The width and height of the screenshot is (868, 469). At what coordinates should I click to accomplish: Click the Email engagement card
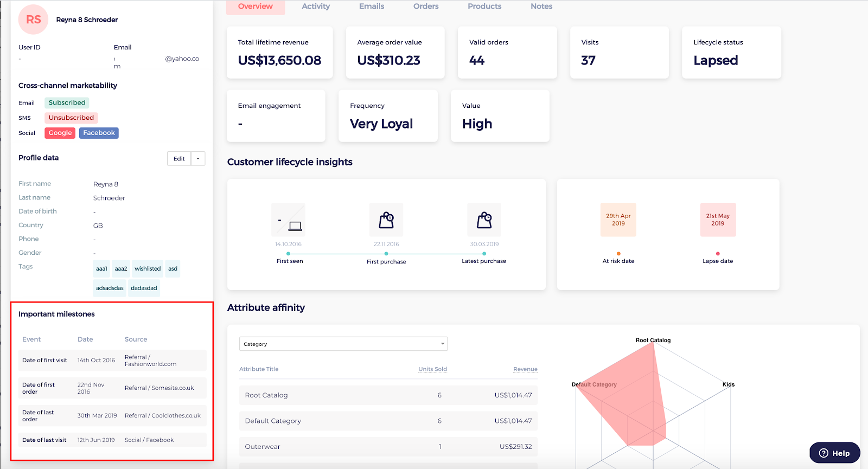tap(276, 116)
